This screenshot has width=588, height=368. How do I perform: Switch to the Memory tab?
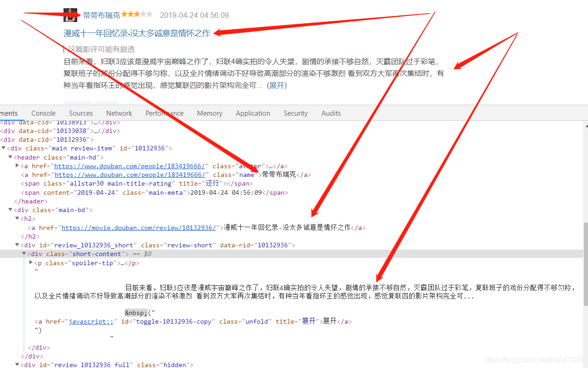[210, 113]
